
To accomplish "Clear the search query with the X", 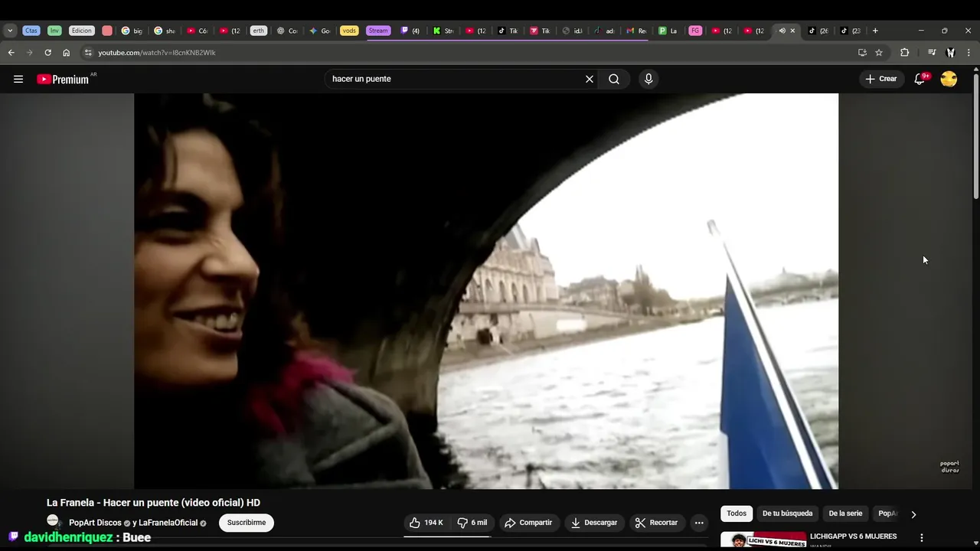I will 590,79.
